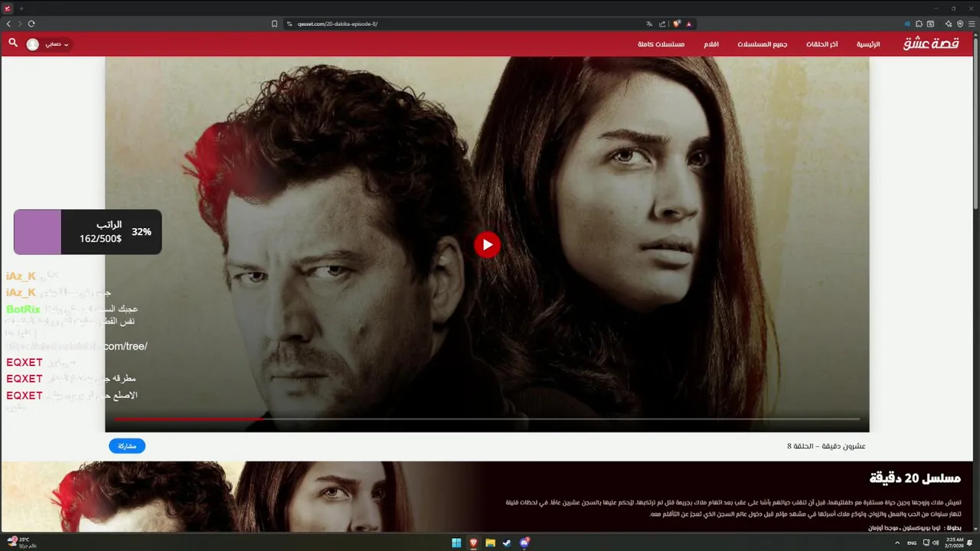The height and width of the screenshot is (551, 980).
Task: Open the extensions puzzle icon
Action: click(x=919, y=24)
